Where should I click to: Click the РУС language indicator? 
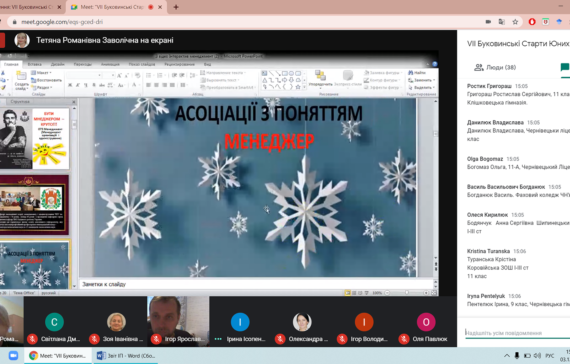[550, 356]
